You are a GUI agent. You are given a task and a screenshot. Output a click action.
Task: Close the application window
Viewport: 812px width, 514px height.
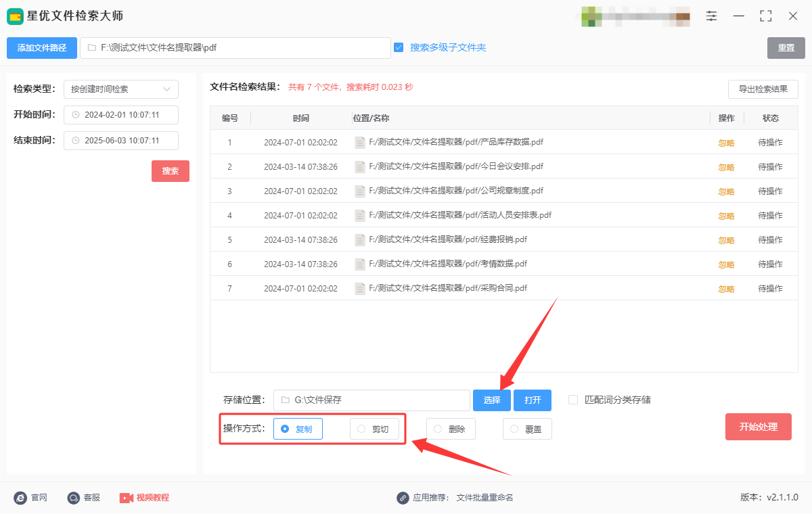point(793,16)
